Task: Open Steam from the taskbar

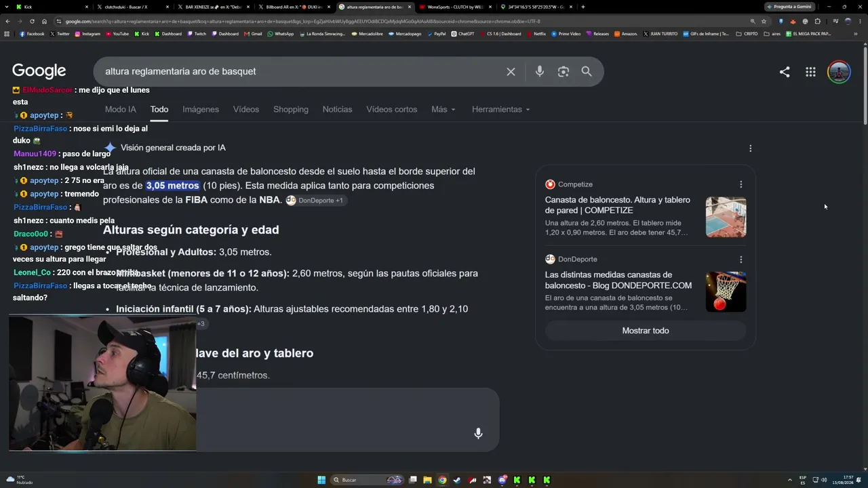Action: click(x=457, y=480)
